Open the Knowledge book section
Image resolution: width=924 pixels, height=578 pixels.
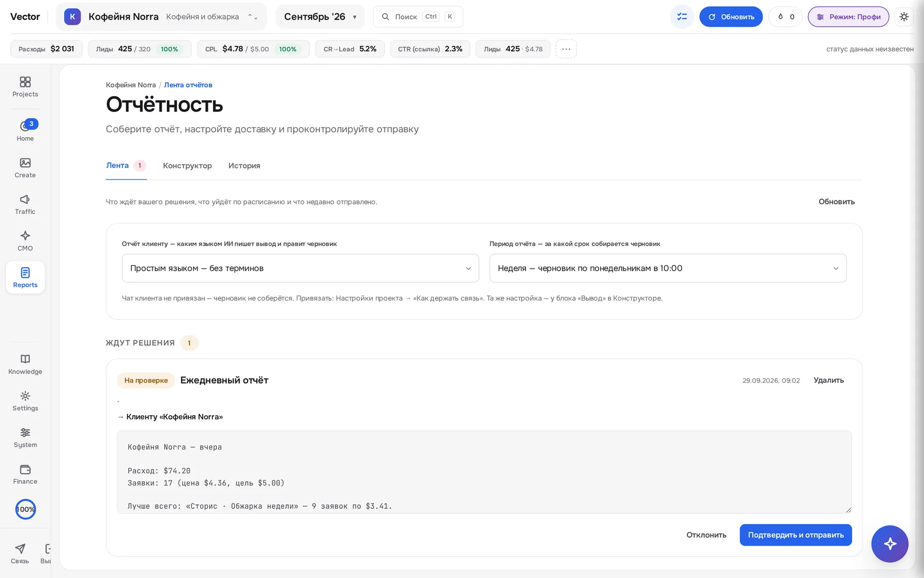pos(25,364)
